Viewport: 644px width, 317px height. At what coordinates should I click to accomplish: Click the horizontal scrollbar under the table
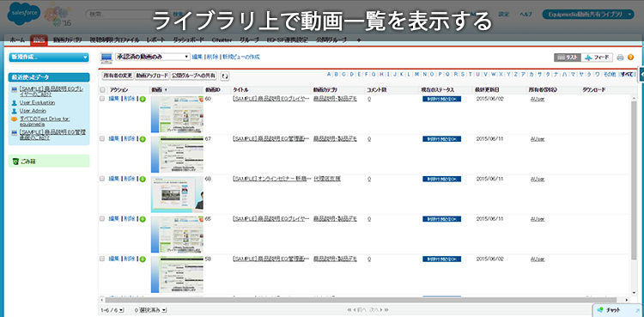coord(366,300)
